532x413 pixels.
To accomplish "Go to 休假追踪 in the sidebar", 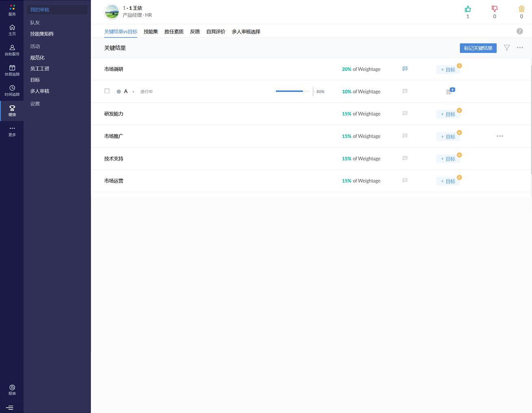I will point(12,70).
